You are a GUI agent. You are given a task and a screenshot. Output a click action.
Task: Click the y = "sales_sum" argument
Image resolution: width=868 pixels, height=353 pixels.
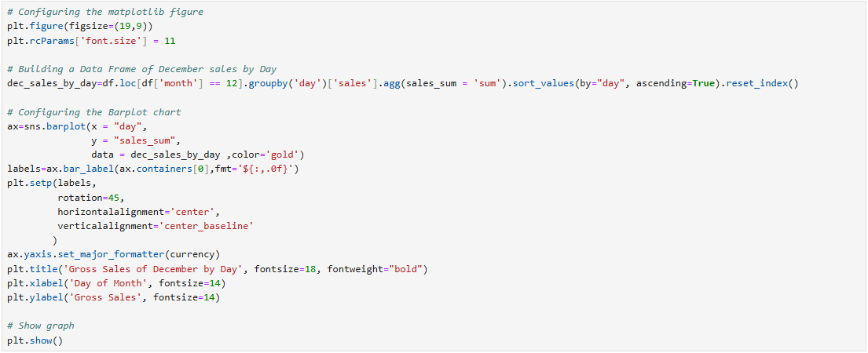pyautogui.click(x=136, y=141)
